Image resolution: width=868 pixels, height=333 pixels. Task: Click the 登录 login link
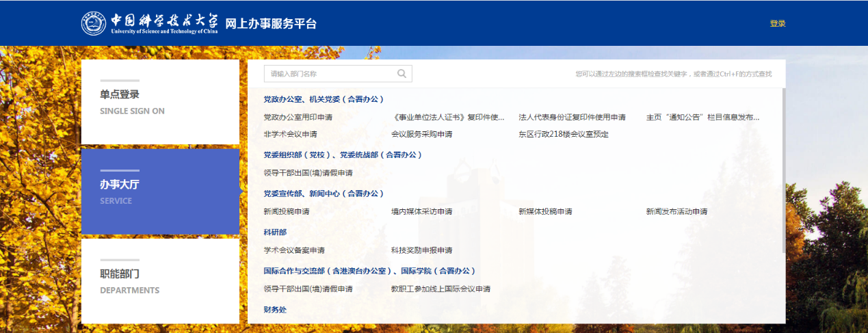(777, 23)
